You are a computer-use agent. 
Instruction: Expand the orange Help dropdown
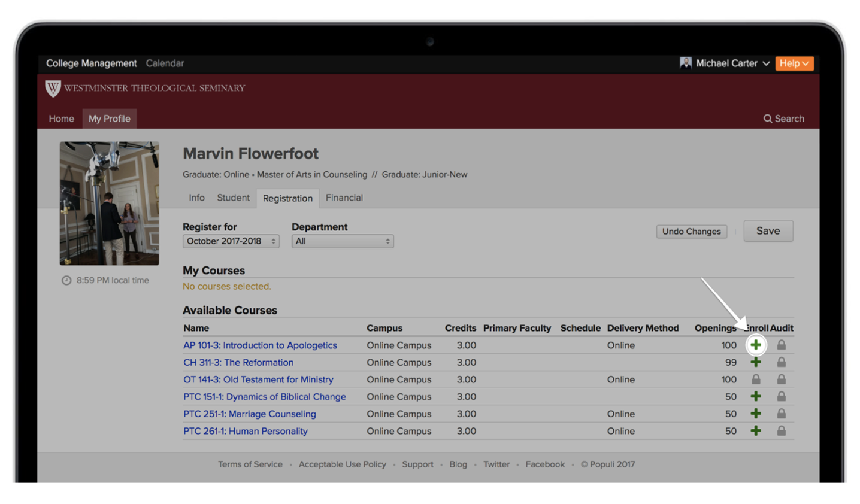[x=794, y=63]
